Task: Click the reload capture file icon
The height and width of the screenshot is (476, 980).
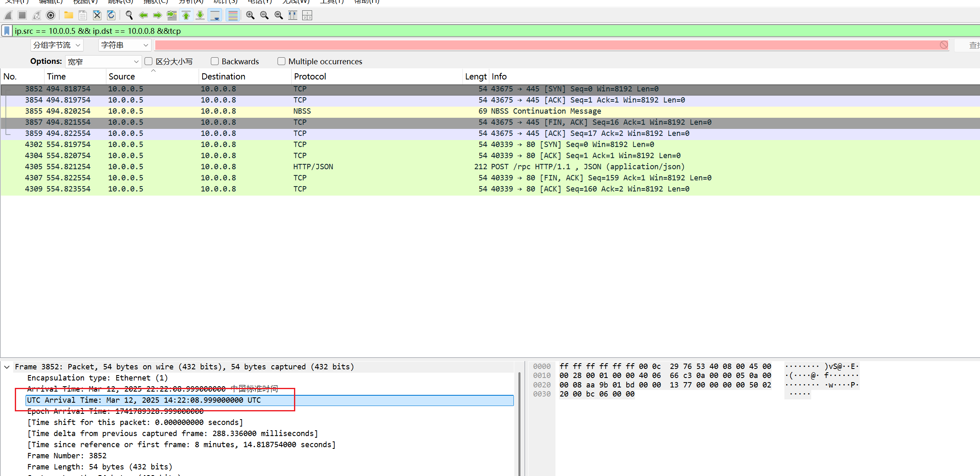Action: pyautogui.click(x=111, y=15)
